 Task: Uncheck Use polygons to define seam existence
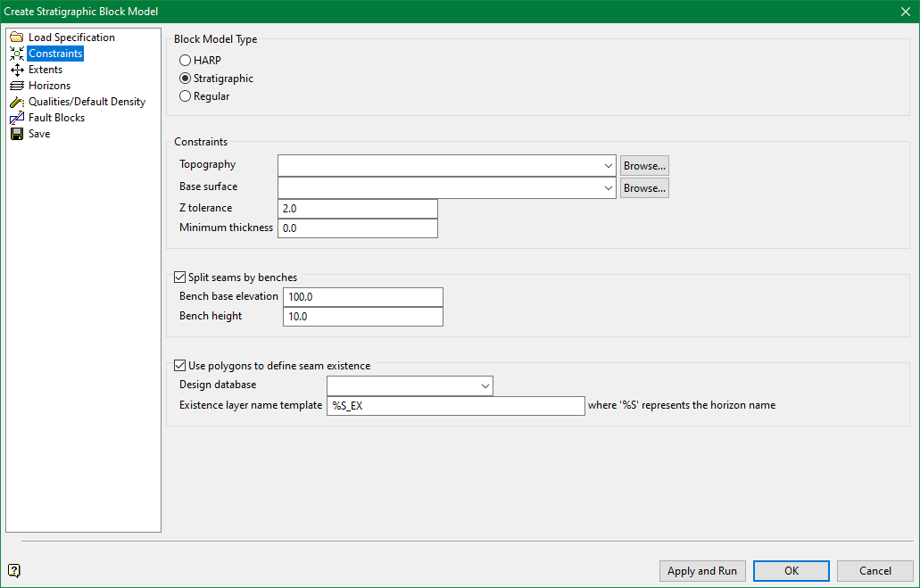[x=180, y=366]
